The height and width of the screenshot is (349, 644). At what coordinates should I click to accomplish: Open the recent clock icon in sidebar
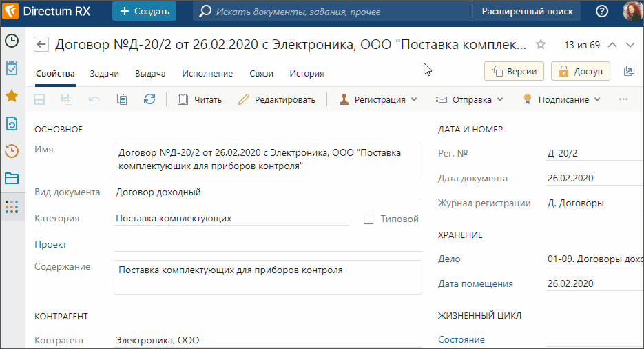(x=12, y=41)
